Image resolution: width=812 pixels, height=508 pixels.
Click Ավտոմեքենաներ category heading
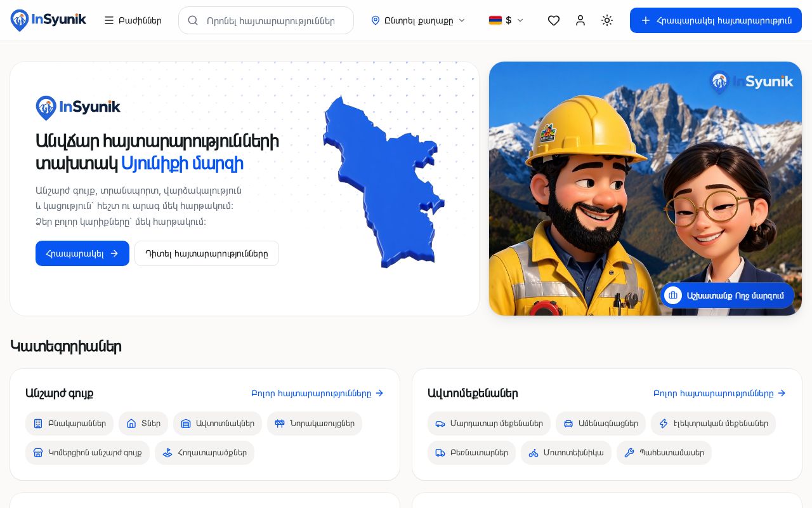point(473,393)
